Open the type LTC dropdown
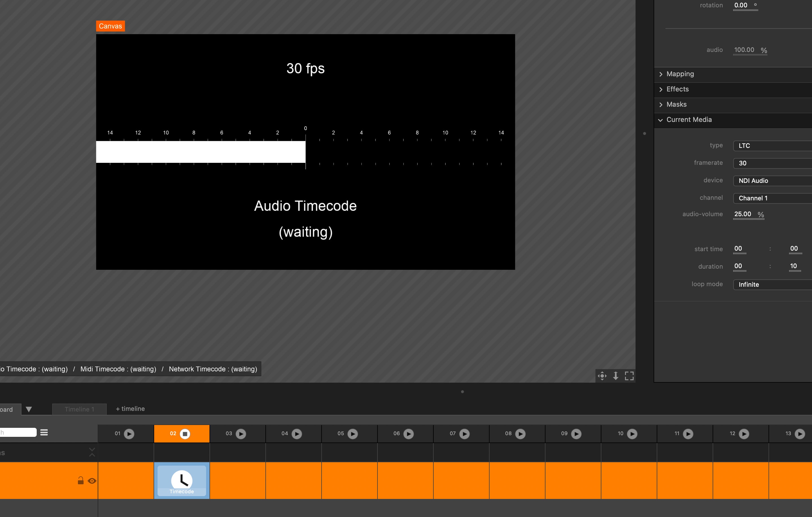Viewport: 812px width, 517px height. (x=772, y=146)
